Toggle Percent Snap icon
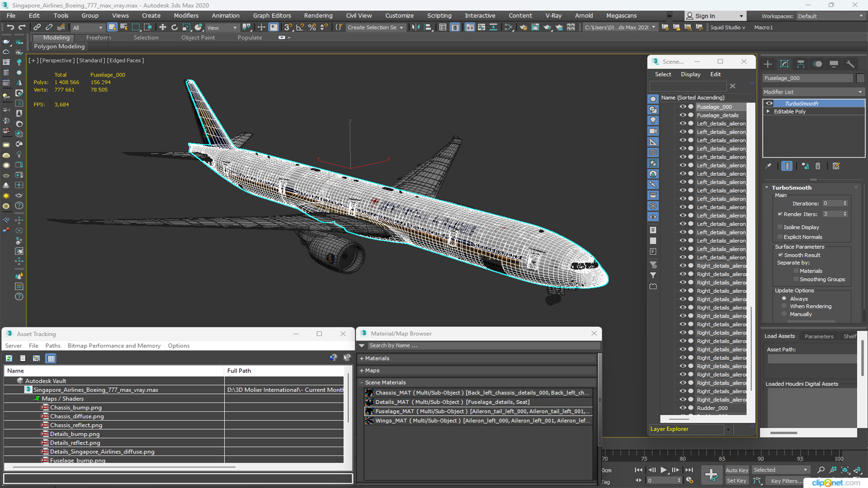868x488 pixels. [x=312, y=27]
